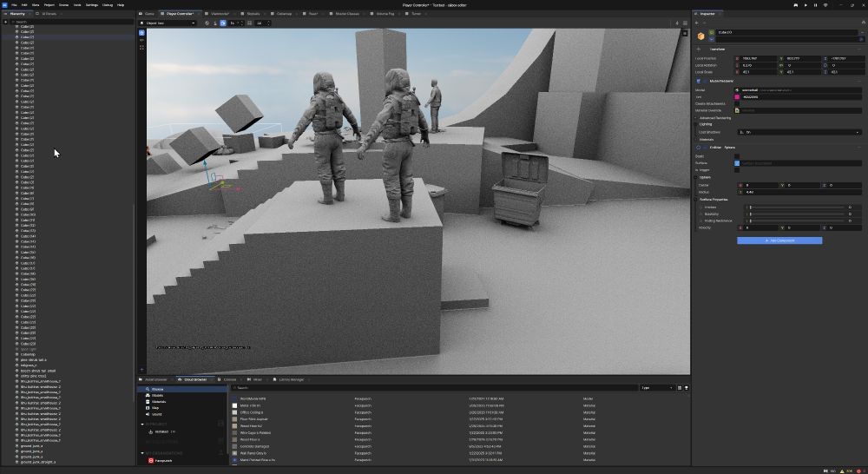Click the play button in the title bar
Viewport: 868px width, 474px height.
click(x=806, y=5)
